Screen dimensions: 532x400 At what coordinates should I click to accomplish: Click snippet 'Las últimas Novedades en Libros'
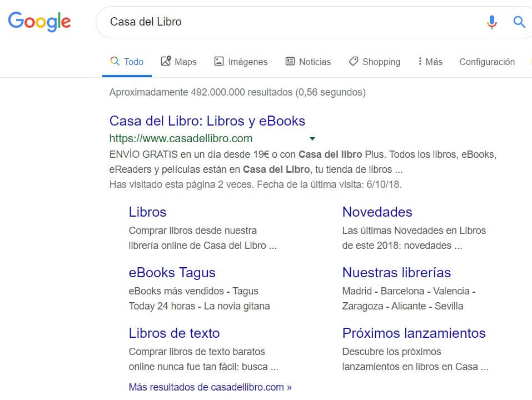[414, 231]
